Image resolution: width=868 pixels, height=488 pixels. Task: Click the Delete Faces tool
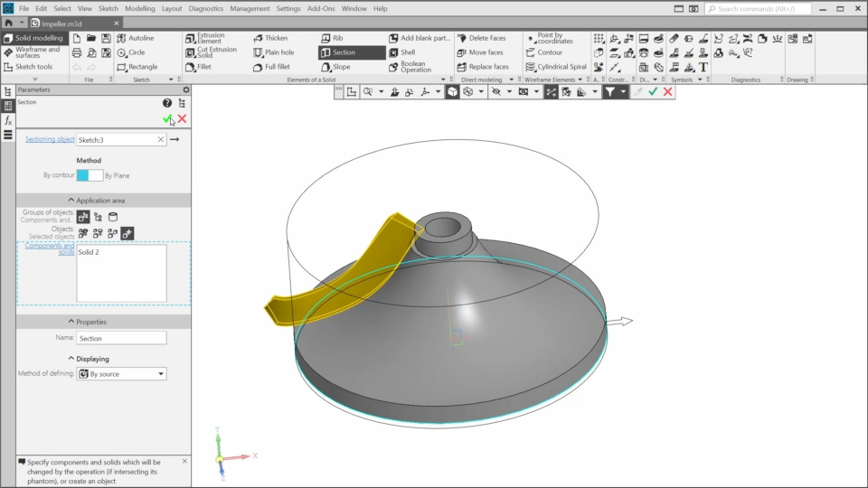point(480,39)
